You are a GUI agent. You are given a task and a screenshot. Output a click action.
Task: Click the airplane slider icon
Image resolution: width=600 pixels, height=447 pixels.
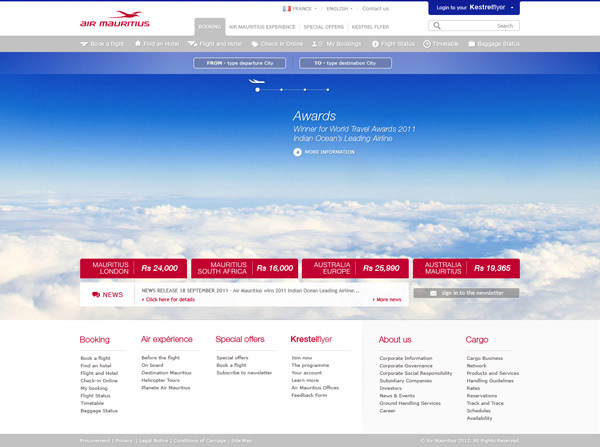pyautogui.click(x=257, y=81)
